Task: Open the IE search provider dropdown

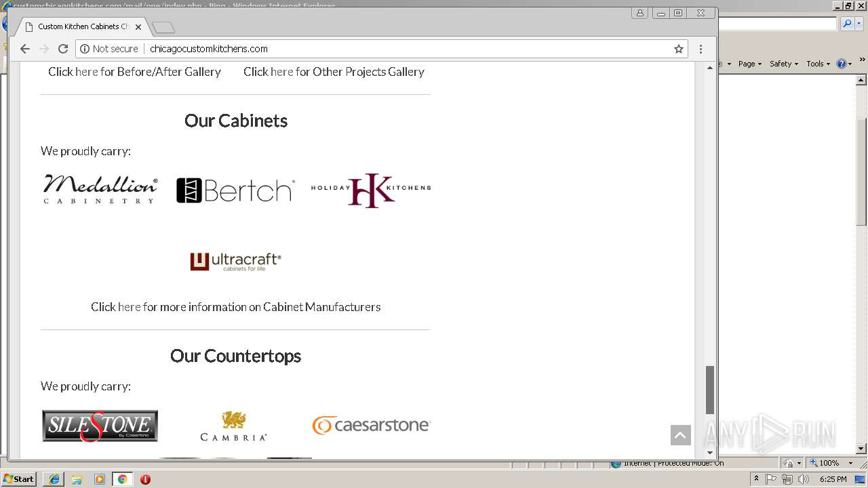Action: [x=859, y=24]
